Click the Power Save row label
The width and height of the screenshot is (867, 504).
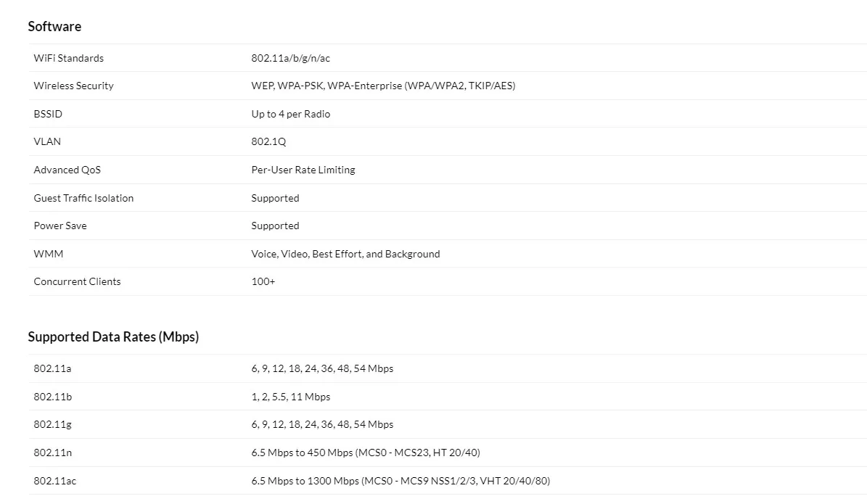tap(59, 226)
